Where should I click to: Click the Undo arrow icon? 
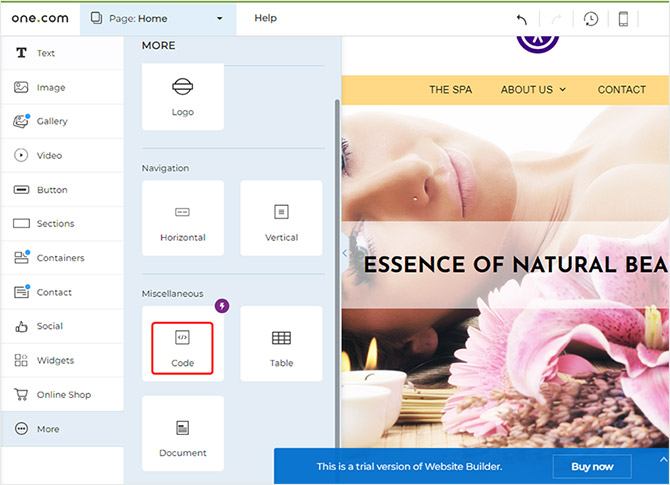click(521, 19)
